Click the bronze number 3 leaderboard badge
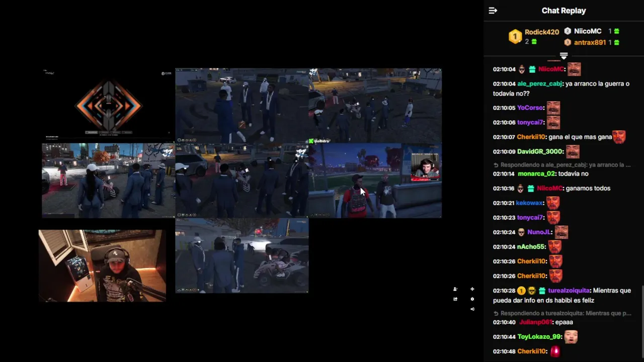 [568, 43]
